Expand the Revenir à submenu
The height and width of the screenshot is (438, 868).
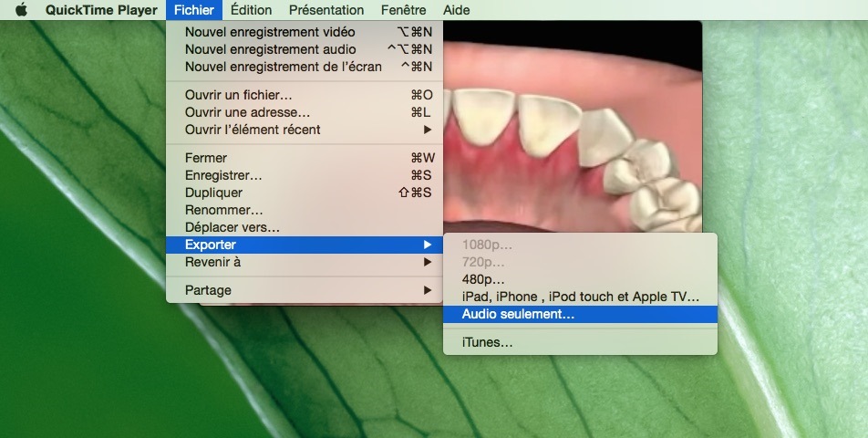(305, 262)
